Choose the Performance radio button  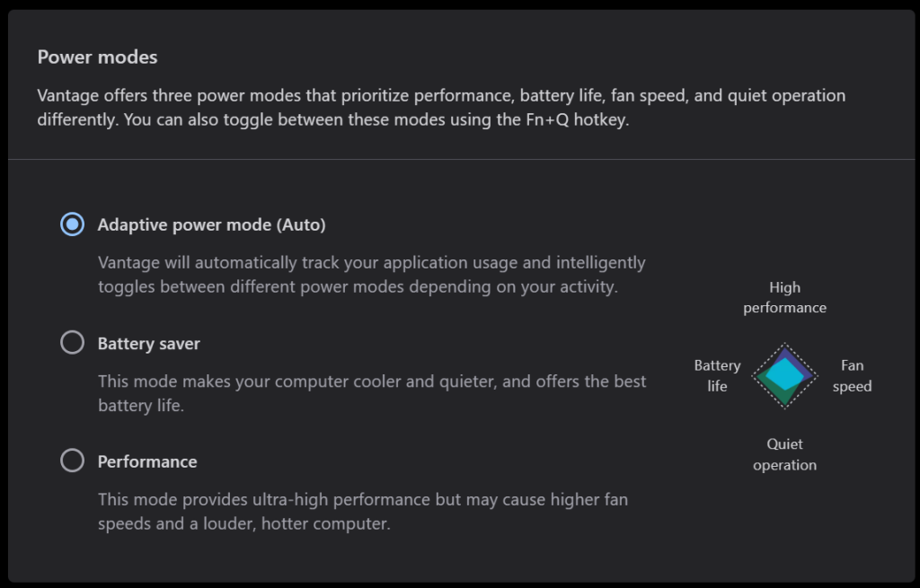click(x=72, y=461)
